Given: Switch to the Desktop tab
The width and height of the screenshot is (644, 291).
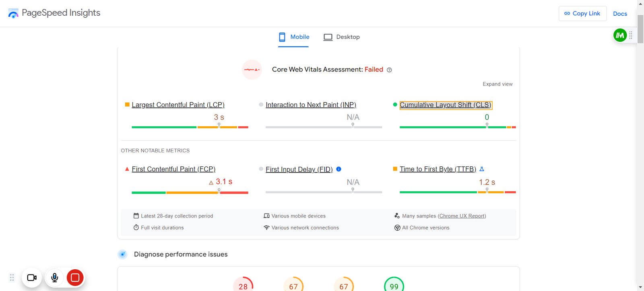Looking at the screenshot, I should coord(342,37).
